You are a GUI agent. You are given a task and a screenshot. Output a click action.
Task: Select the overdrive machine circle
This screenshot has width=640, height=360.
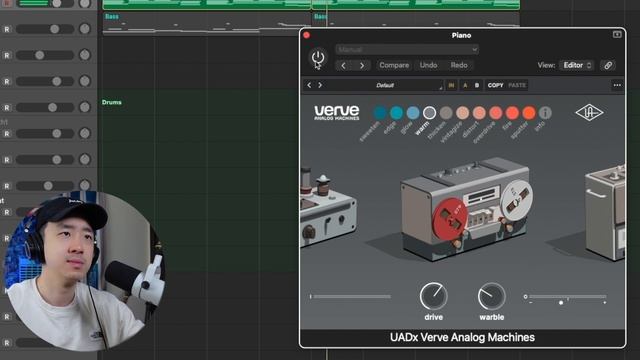(496, 113)
